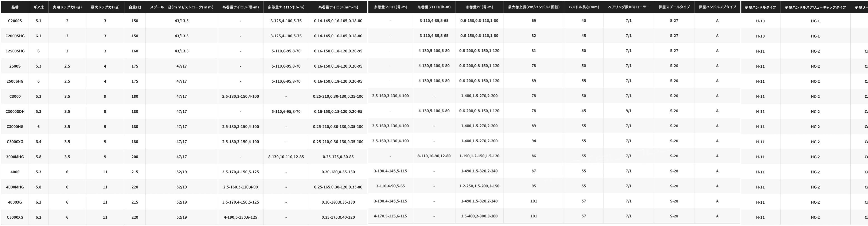Select the C2000S model row label
Viewport: 868px width, 226px height.
pos(15,21)
